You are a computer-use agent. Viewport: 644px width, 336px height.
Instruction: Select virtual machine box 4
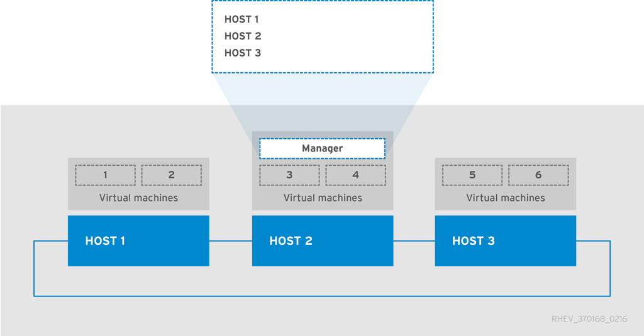coord(355,175)
